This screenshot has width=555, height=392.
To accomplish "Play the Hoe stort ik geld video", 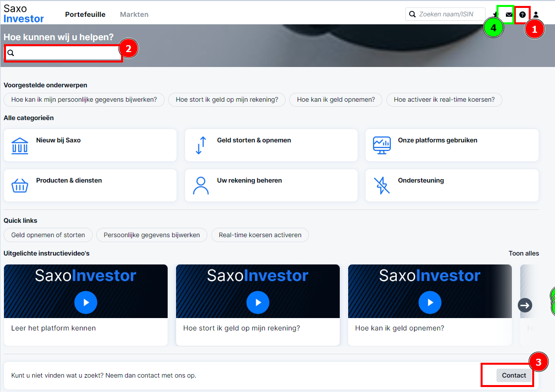I will point(258,302).
